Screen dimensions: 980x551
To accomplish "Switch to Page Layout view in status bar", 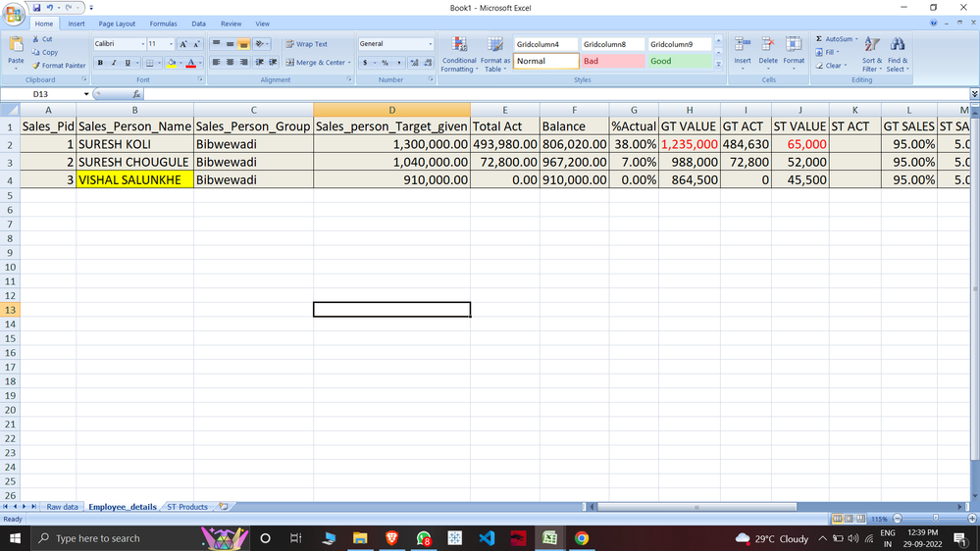I will (849, 519).
